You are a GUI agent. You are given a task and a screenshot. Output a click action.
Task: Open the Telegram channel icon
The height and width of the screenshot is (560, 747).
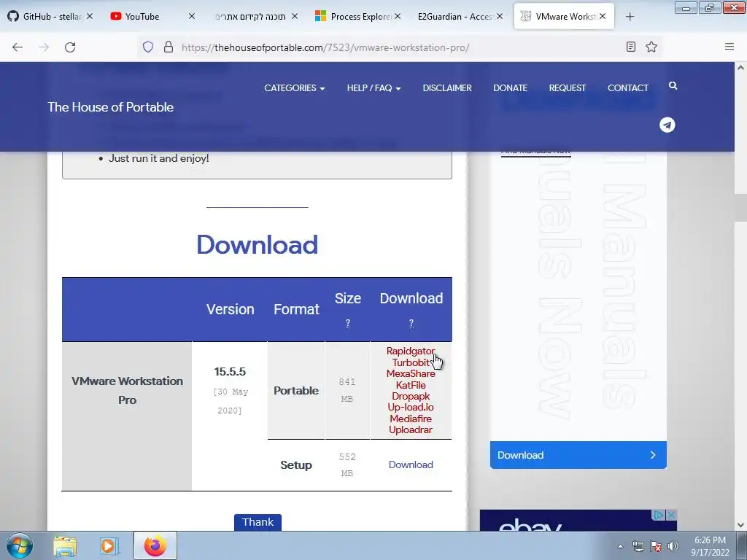click(x=667, y=125)
